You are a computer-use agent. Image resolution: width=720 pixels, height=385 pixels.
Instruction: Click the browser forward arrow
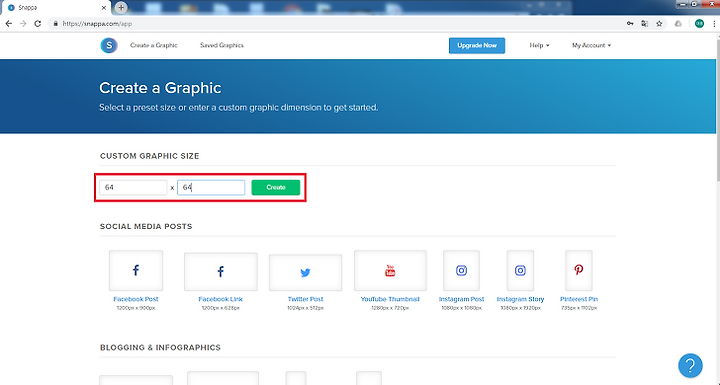[23, 23]
